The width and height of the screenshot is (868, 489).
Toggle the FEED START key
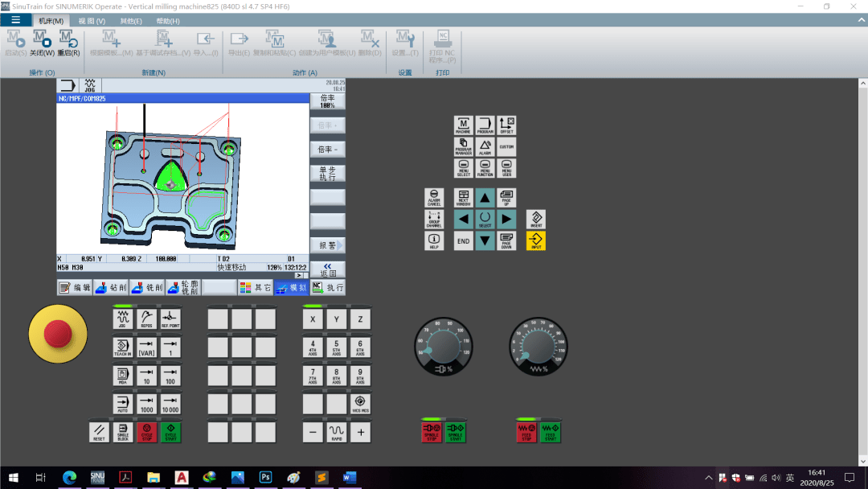pos(551,432)
